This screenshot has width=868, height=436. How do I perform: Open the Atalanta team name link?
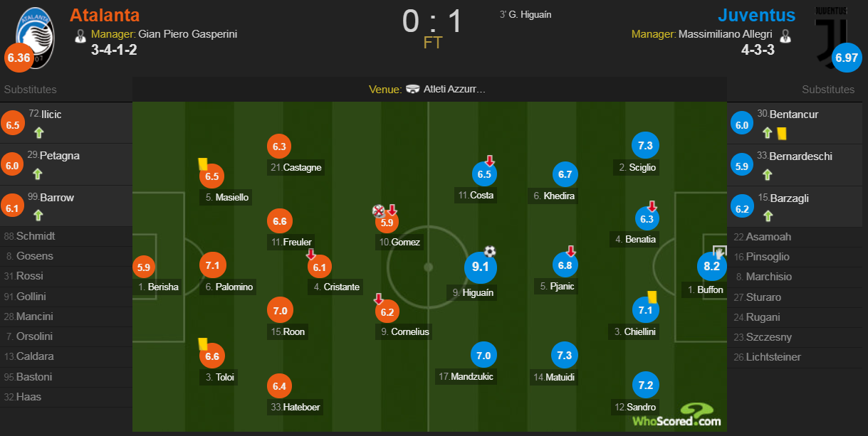pos(105,15)
